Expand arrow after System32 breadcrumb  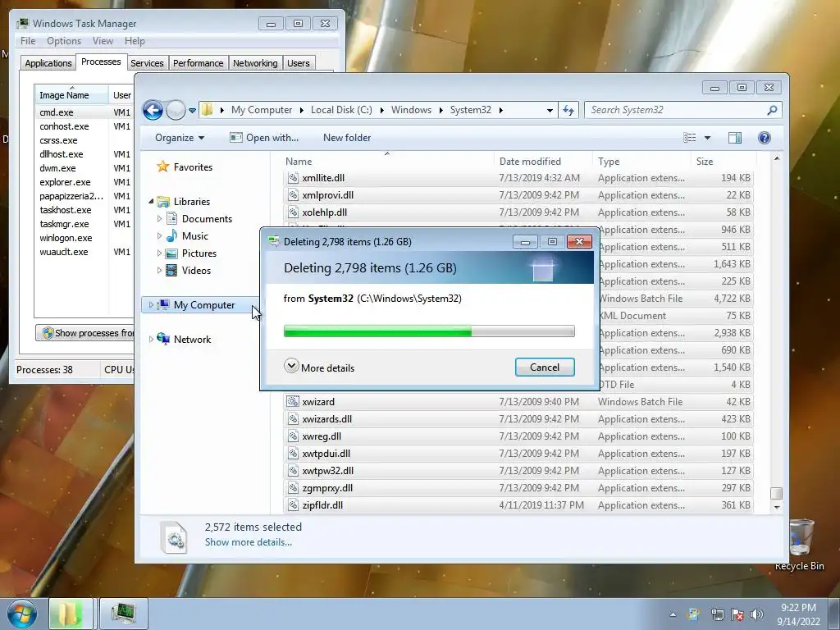pos(501,110)
